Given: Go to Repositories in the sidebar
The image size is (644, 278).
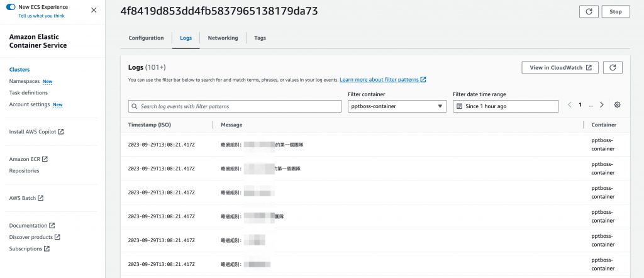Looking at the screenshot, I should 25,171.
